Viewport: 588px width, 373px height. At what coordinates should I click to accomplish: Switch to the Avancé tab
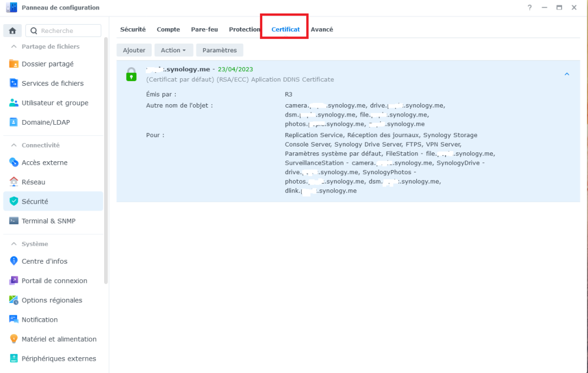click(322, 29)
